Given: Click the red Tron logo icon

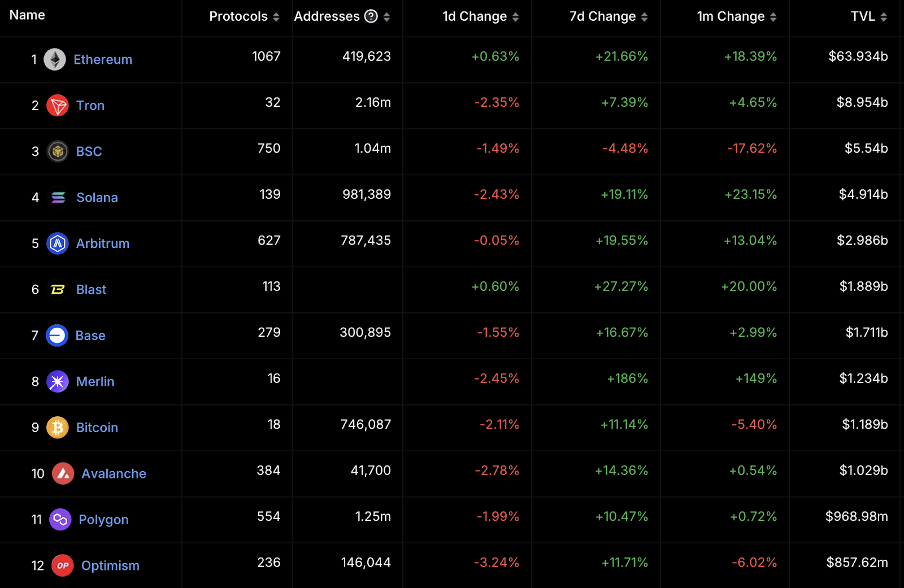Looking at the screenshot, I should click(58, 106).
